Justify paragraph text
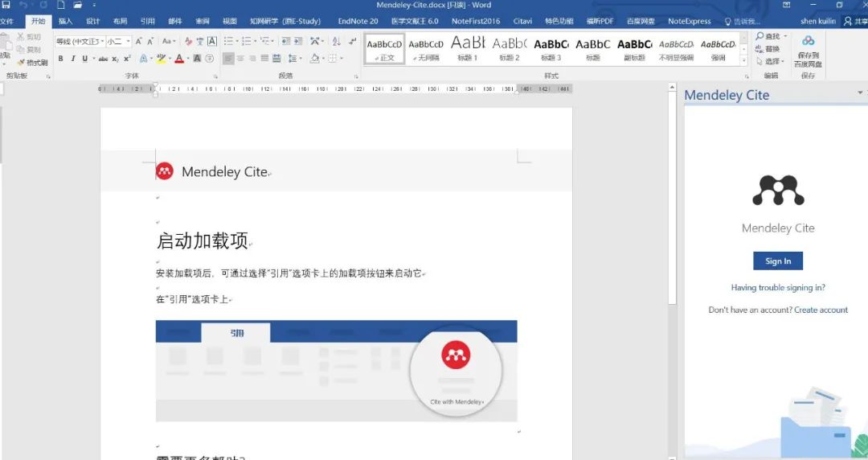868x460 pixels. tap(264, 59)
